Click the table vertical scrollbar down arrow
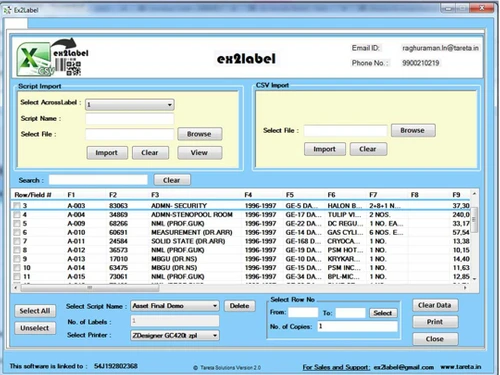This screenshot has width=500, height=375. [x=474, y=279]
